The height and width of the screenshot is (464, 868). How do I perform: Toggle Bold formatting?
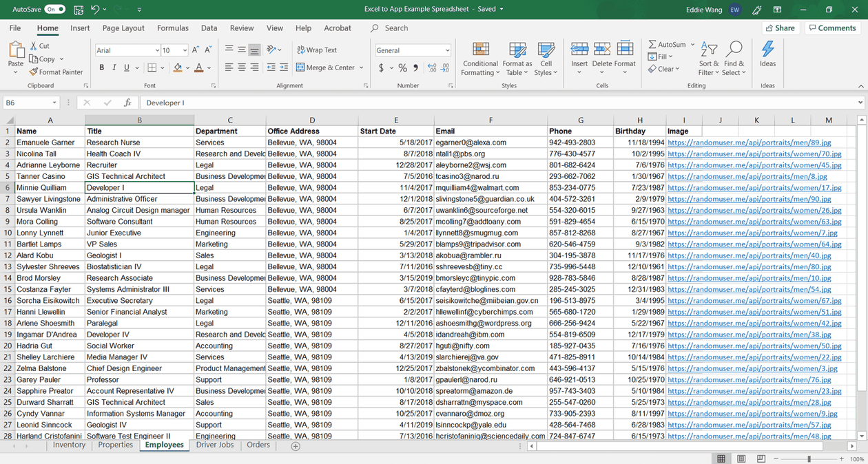coord(102,67)
